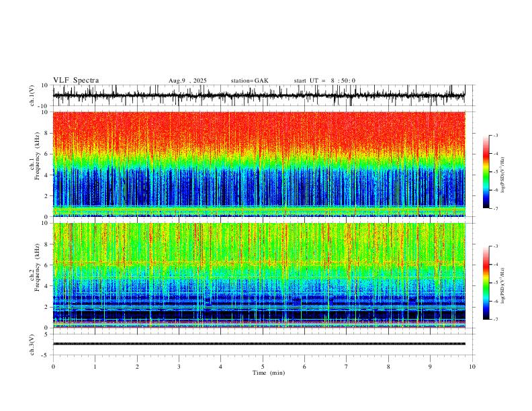Image resolution: width=532 pixels, height=411 pixels.
Task: Click the ch.1 "Frequency (kHz)" axis label
Action: (x=37, y=156)
